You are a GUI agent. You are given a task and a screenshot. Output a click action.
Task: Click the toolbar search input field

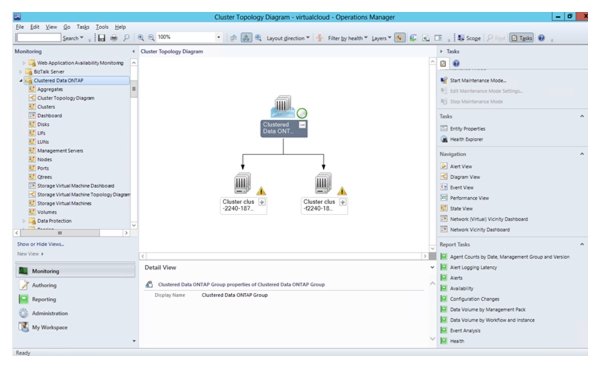coord(38,38)
